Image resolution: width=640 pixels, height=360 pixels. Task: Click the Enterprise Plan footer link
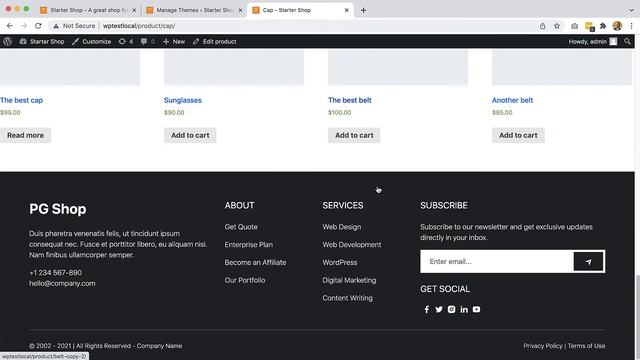click(249, 244)
